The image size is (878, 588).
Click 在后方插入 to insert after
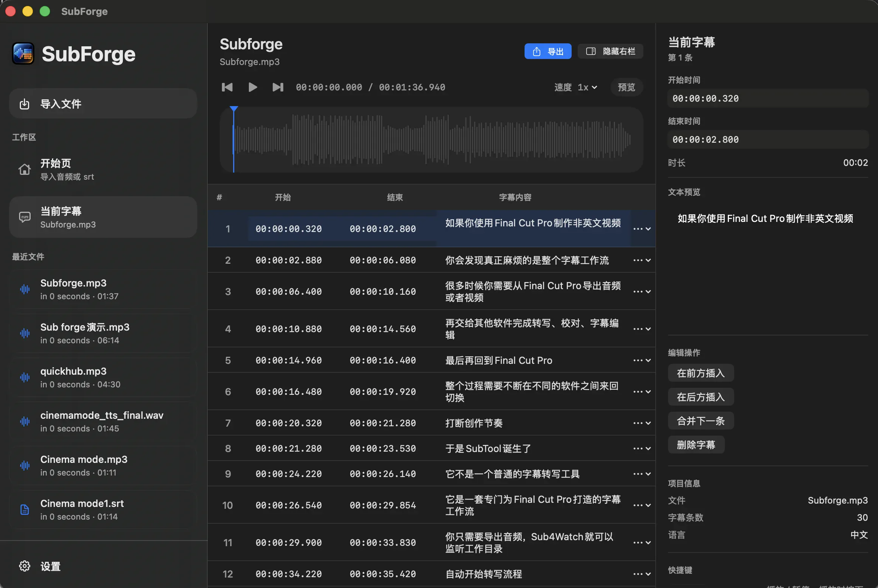coord(700,397)
